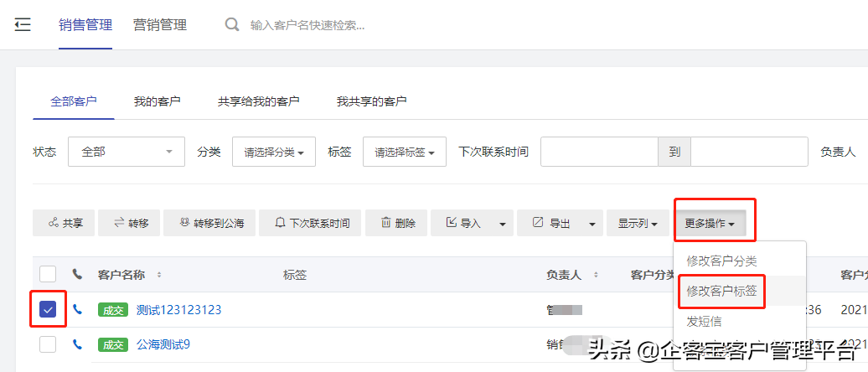Open the 导出 dropdown arrow
The image size is (868, 372).
592,225
